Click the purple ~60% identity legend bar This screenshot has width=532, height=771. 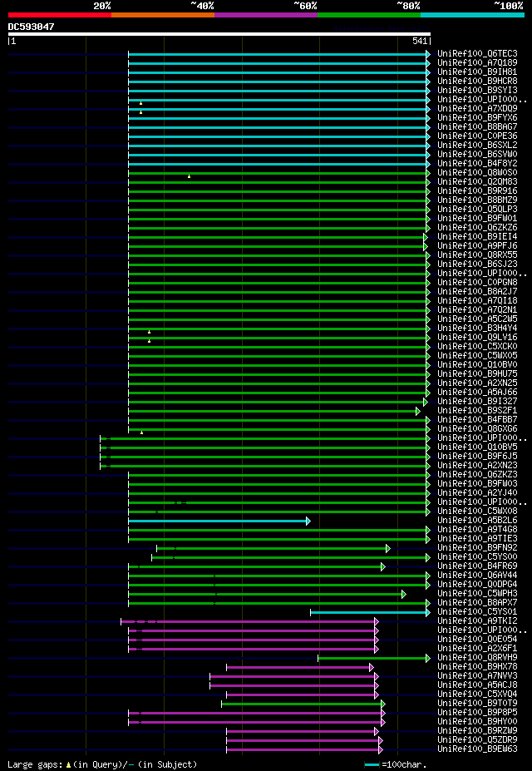click(x=266, y=15)
